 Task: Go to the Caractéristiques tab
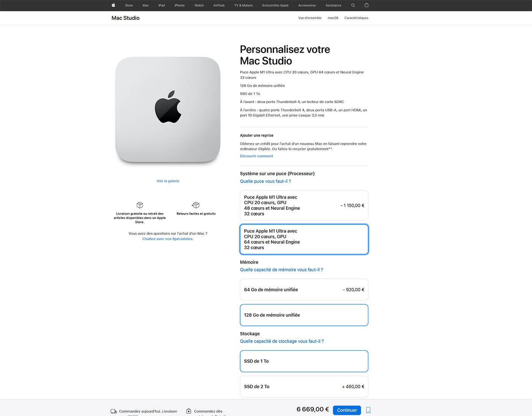[x=356, y=18]
